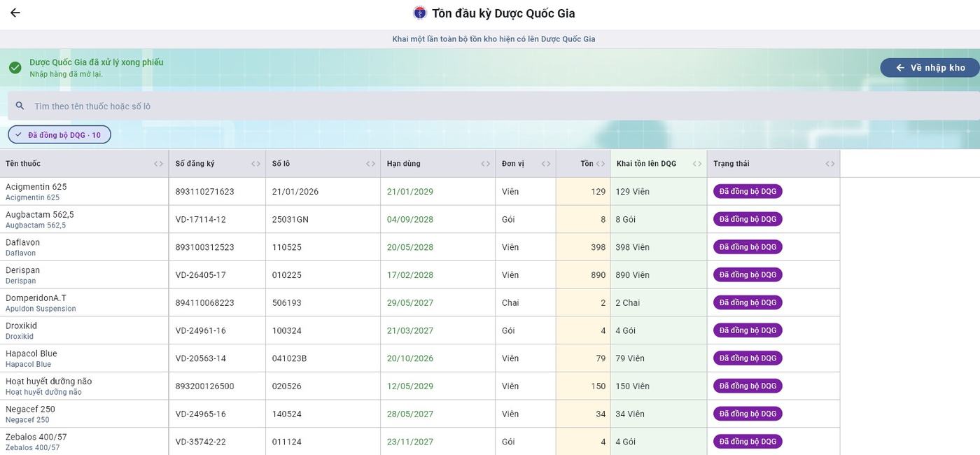Click the resize arrows icon in 'Số lô' header
Screen dimensions: 980x455
point(371,164)
